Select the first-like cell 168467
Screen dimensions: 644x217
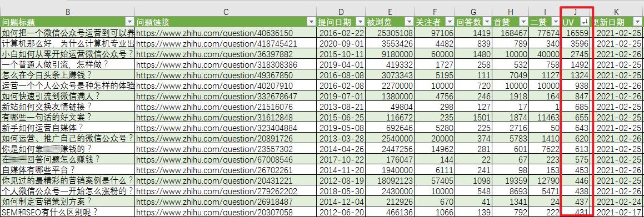pos(510,33)
